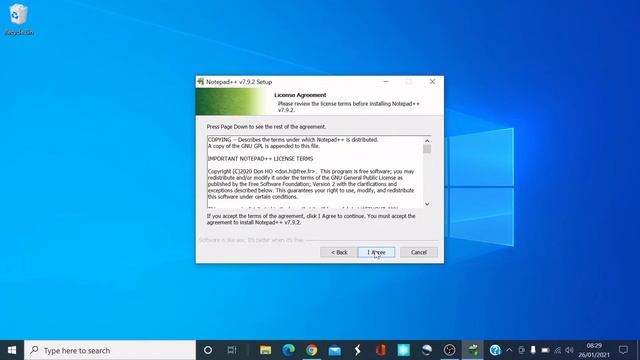Click the battery icon in the system tray

(545, 350)
